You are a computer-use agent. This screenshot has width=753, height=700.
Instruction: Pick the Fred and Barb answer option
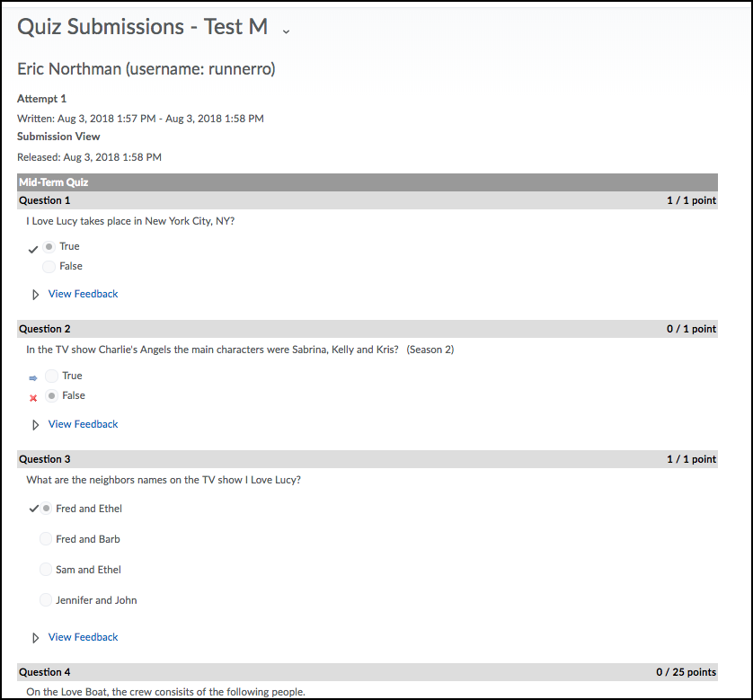click(46, 539)
